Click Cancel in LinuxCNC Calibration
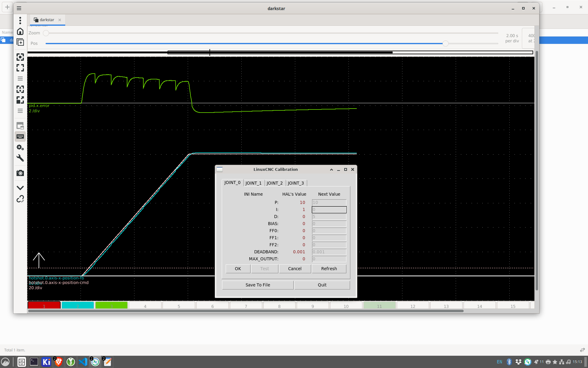588x368 pixels. pyautogui.click(x=295, y=269)
